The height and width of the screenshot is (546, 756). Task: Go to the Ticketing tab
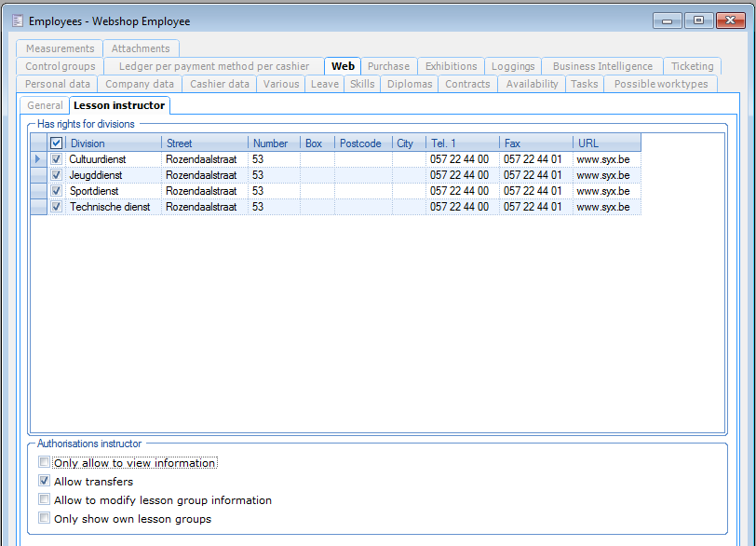click(692, 66)
